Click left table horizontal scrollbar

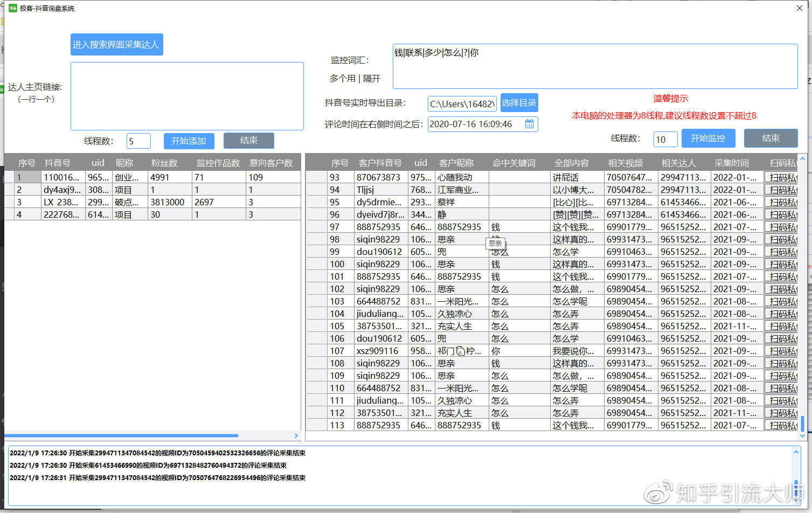[121, 435]
